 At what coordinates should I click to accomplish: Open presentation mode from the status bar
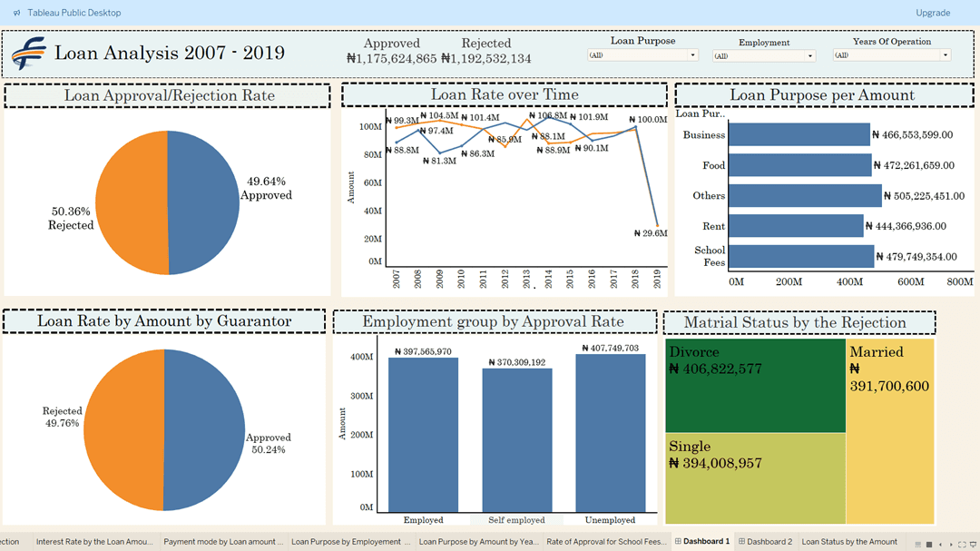click(x=973, y=544)
